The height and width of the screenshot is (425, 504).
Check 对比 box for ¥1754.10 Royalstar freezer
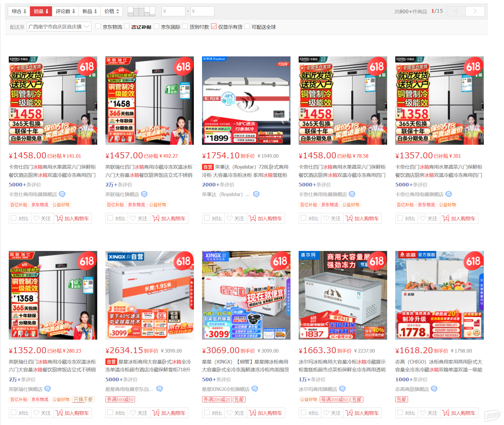(207, 218)
